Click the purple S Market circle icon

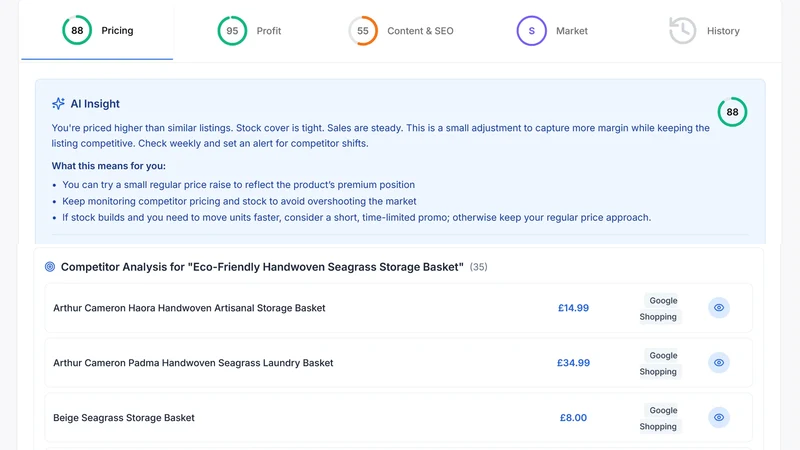[532, 31]
